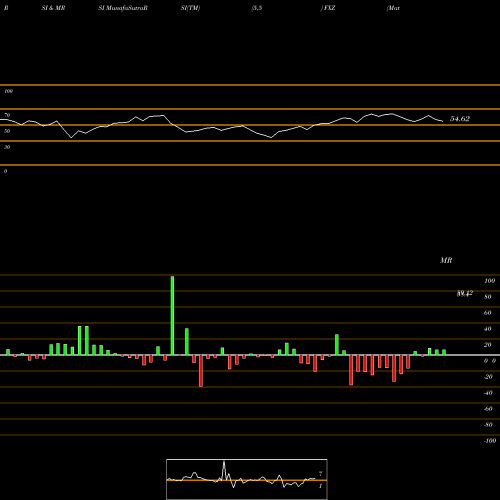Select the 'SI & MR' header text

[53, 8]
